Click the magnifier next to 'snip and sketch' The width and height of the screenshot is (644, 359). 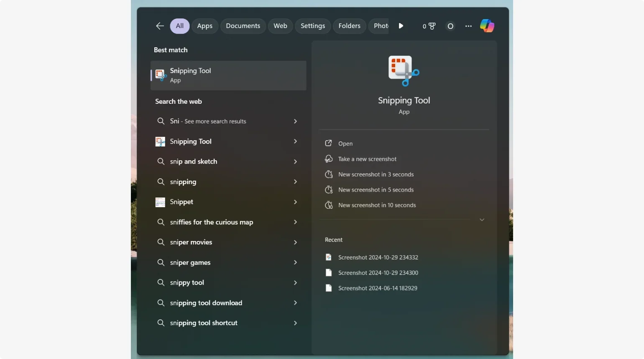161,162
